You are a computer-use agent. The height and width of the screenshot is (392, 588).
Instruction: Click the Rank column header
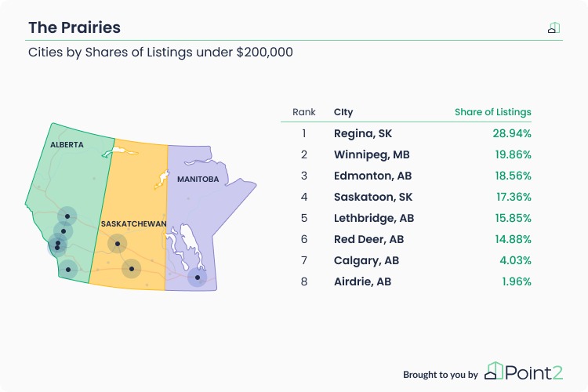[303, 112]
